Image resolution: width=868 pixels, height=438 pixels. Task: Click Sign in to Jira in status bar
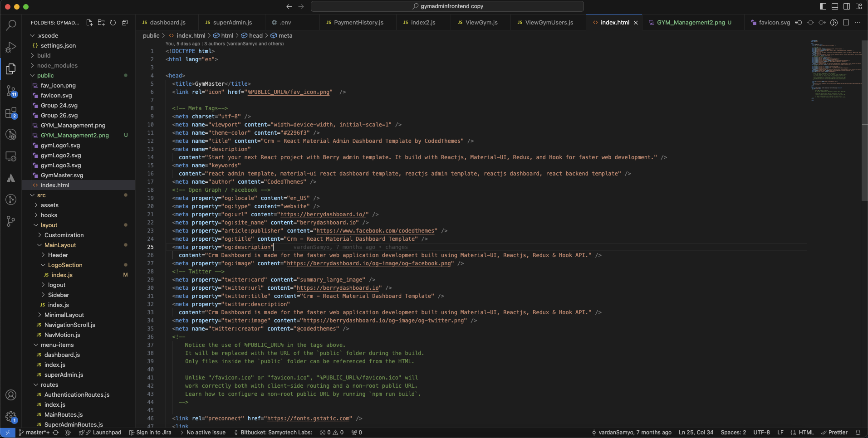[x=150, y=432]
